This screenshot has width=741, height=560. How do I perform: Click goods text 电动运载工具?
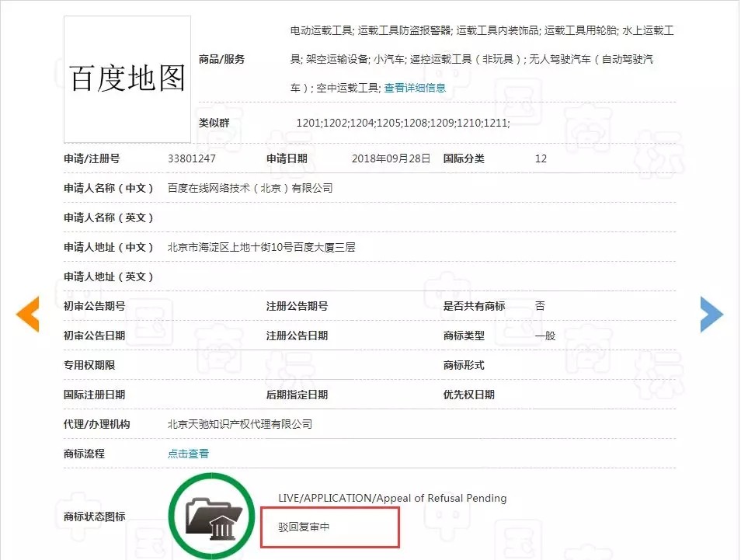[322, 31]
